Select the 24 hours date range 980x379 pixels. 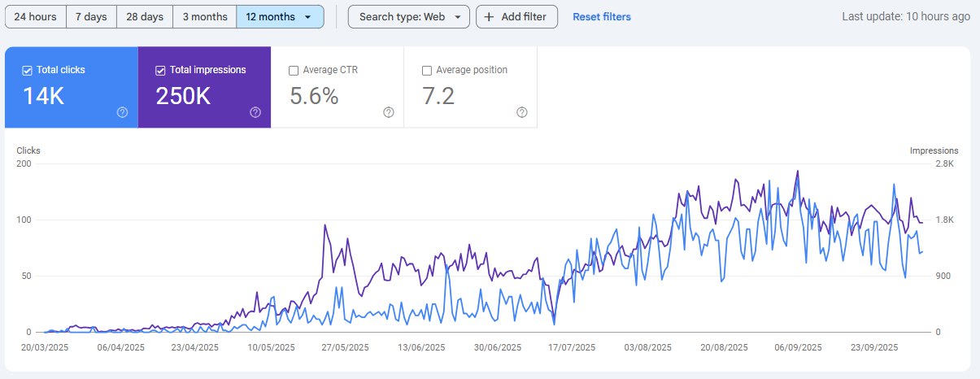(x=35, y=16)
